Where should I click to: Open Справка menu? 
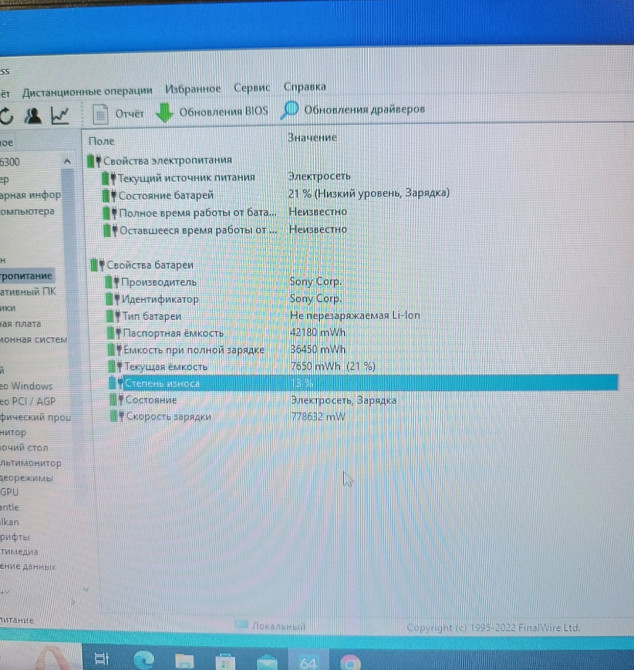[x=305, y=86]
